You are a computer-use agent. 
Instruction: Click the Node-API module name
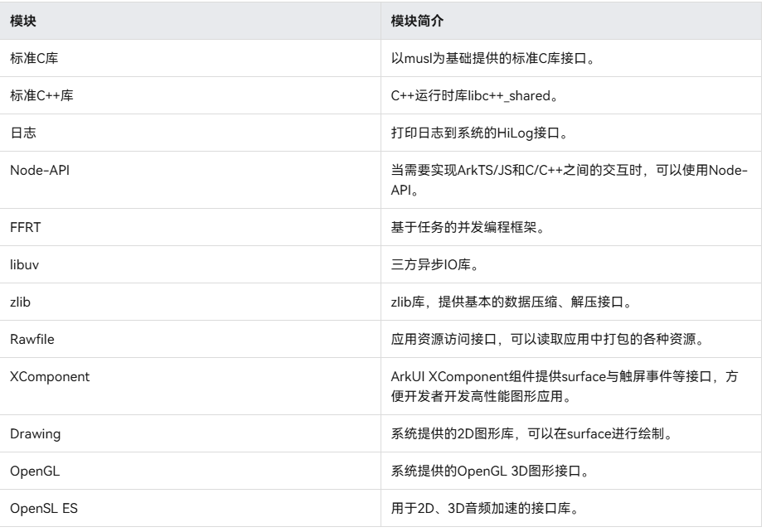[40, 170]
